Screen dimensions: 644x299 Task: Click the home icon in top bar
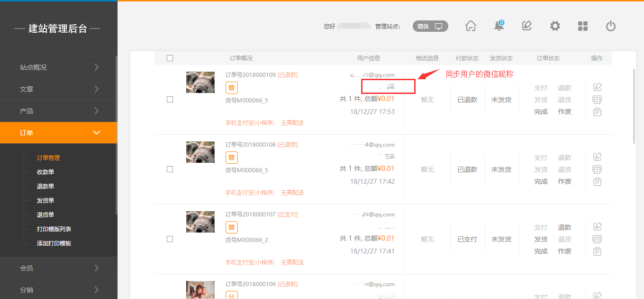tap(471, 26)
